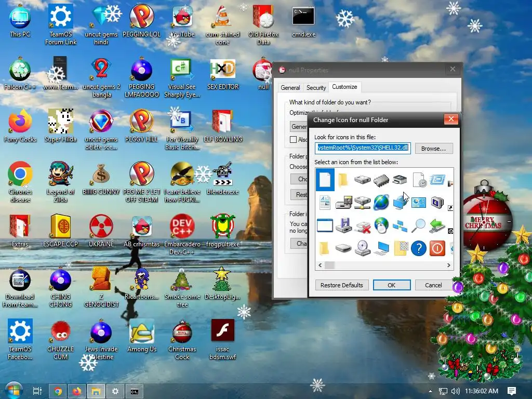Select the blender.exe desktop icon
This screenshot has height=399, width=532.
222,178
